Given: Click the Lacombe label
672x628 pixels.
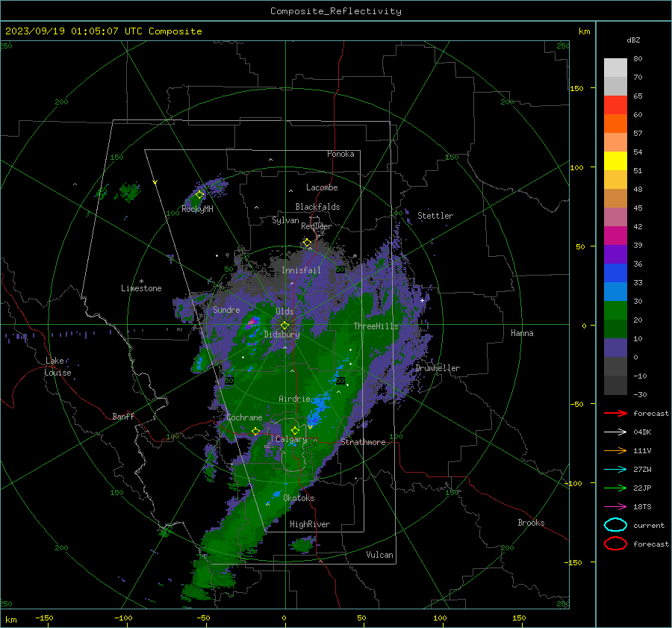Looking at the screenshot, I should point(322,187).
